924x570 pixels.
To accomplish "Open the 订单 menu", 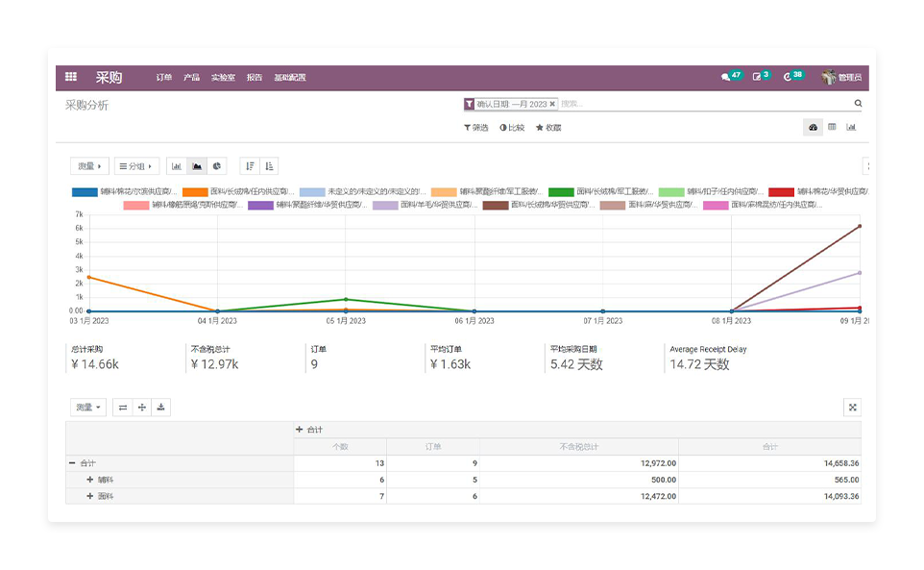I will click(164, 77).
